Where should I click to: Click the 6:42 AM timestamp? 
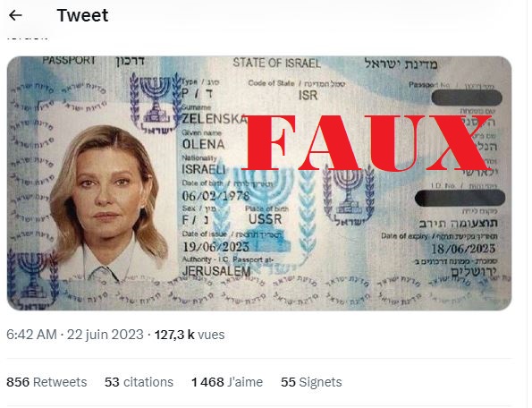[31, 335]
